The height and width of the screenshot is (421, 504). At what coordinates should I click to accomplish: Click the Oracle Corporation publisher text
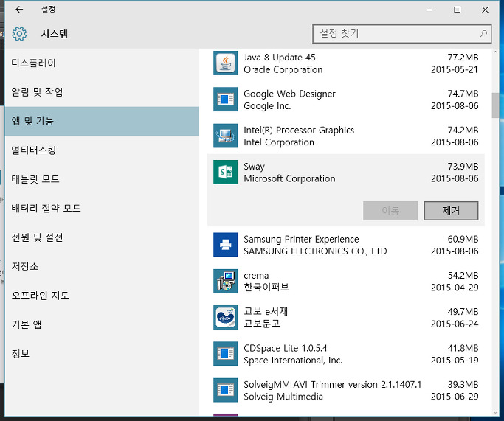coord(283,69)
